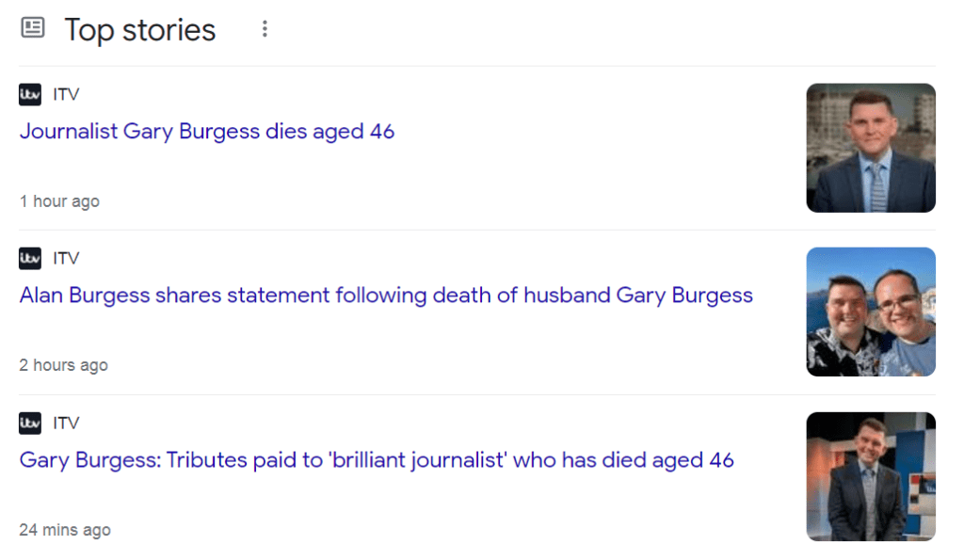
Task: Click the ITV logo above 'Journalist Gary Burgess dies'
Action: click(30, 94)
